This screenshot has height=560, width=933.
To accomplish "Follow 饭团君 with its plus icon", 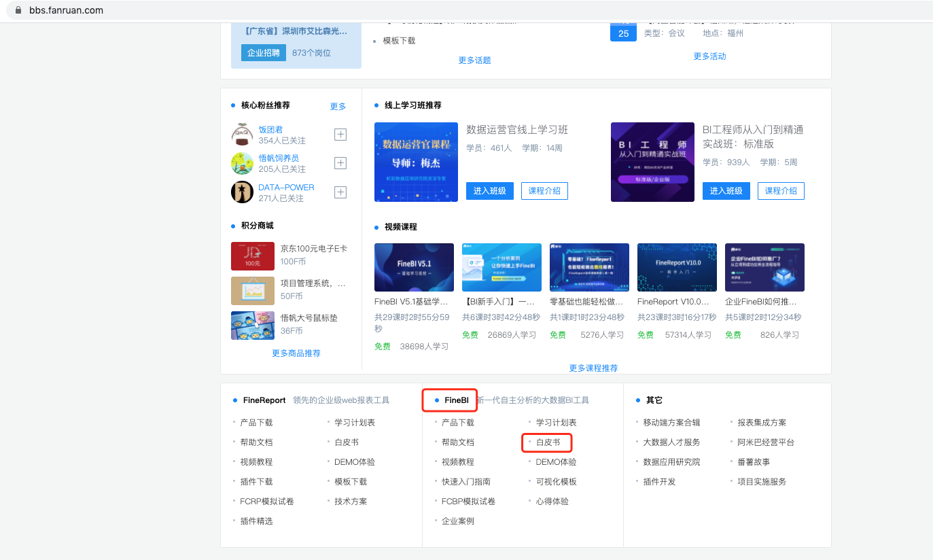I will (340, 135).
